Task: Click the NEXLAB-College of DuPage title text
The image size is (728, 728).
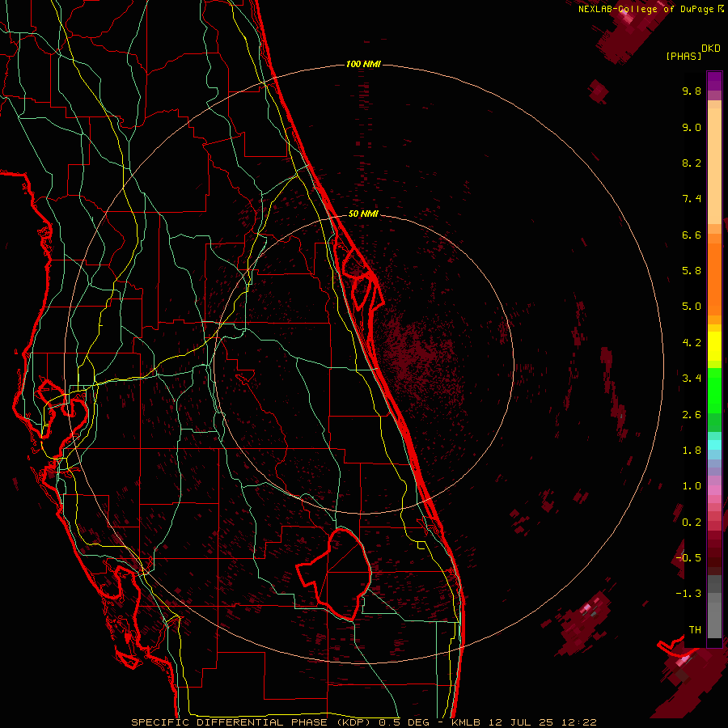Action: (x=647, y=9)
